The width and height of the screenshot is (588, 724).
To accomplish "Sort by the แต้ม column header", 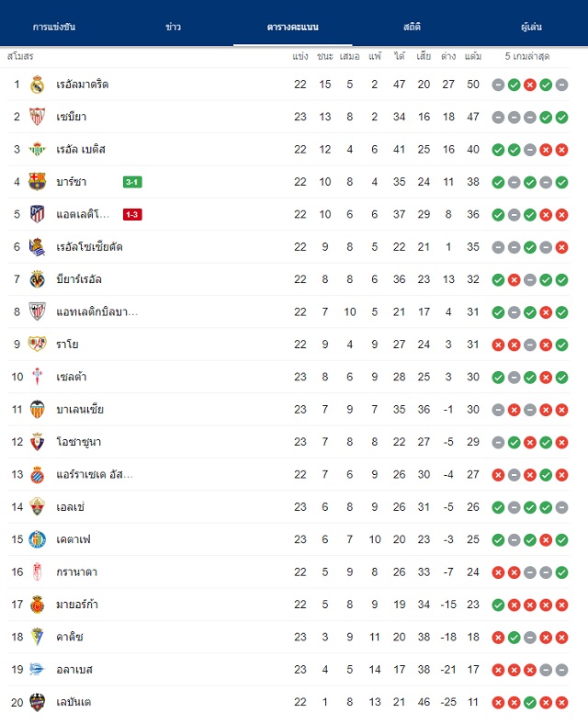I will click(473, 56).
